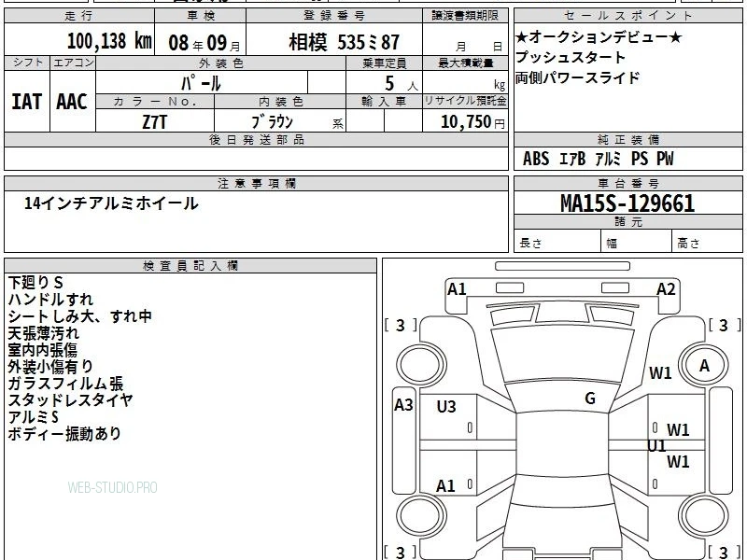Select the note 外装小傷有り

coord(50,366)
